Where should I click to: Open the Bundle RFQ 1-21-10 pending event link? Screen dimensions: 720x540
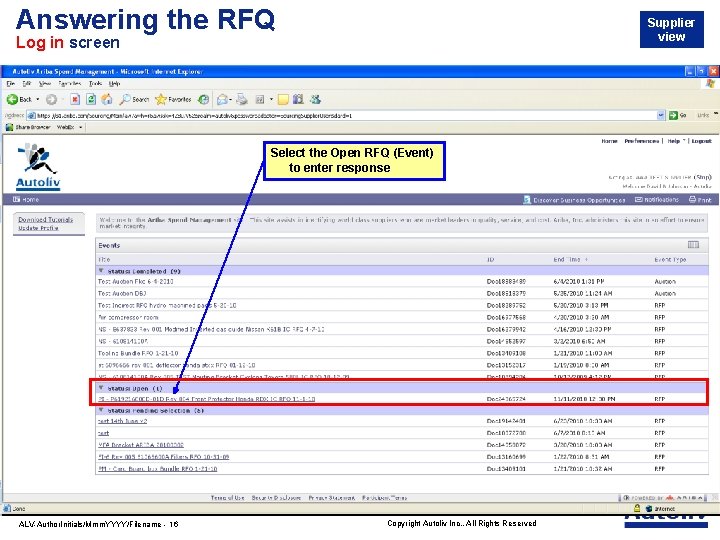(158, 469)
